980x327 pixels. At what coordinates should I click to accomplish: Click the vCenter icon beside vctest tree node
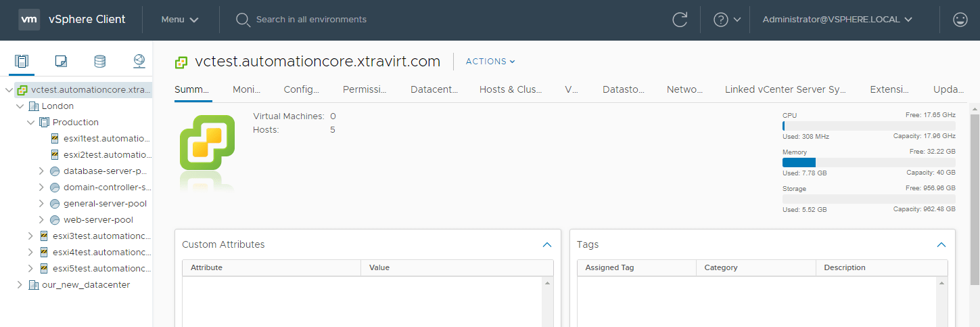pos(22,90)
